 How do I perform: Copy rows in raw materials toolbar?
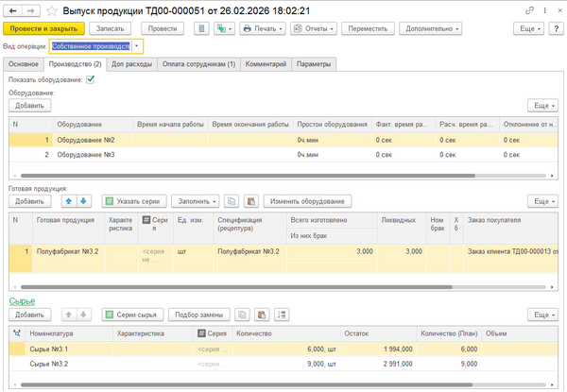point(242,314)
